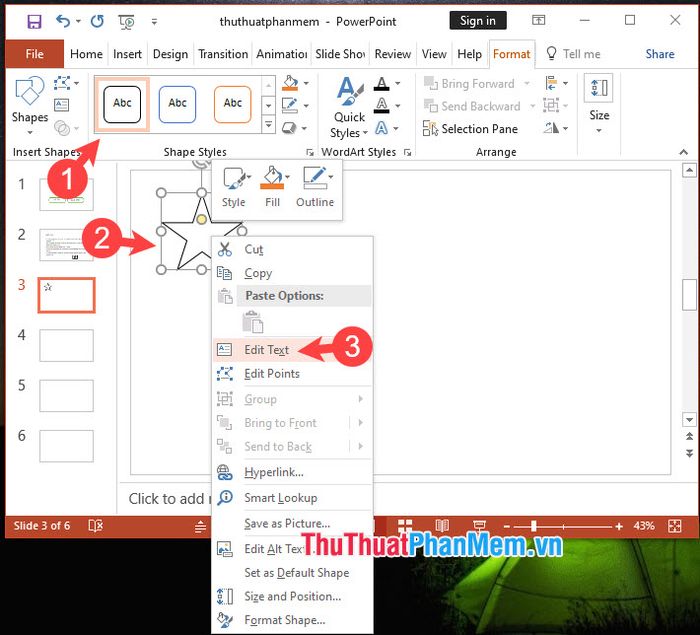This screenshot has width=700, height=635.
Task: Select the black outline Abc shape style
Action: click(x=122, y=104)
